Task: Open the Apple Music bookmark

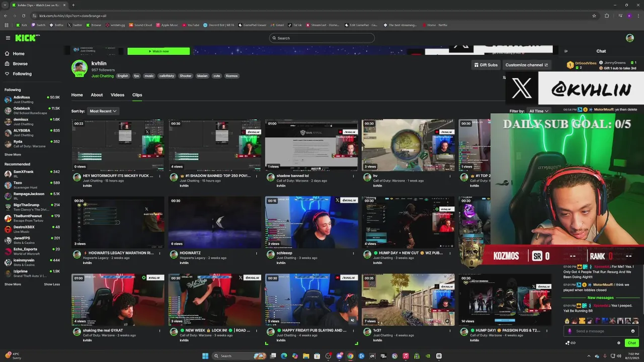Action: click(167, 25)
